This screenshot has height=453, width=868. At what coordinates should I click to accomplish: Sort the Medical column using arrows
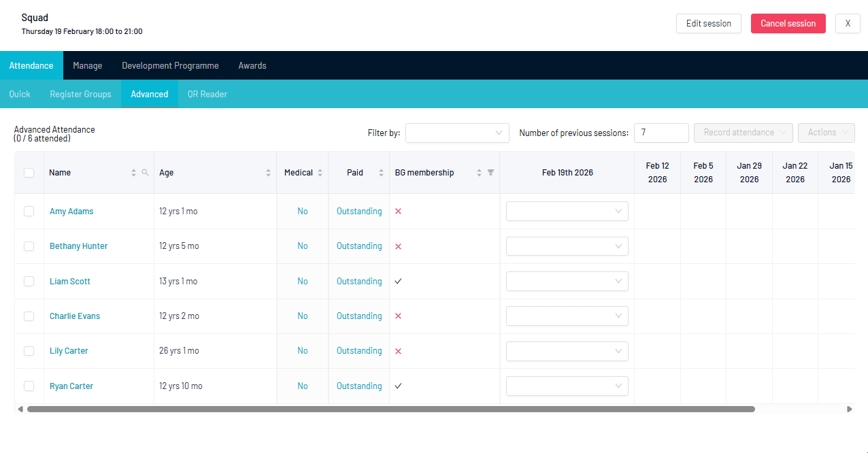pyautogui.click(x=320, y=173)
